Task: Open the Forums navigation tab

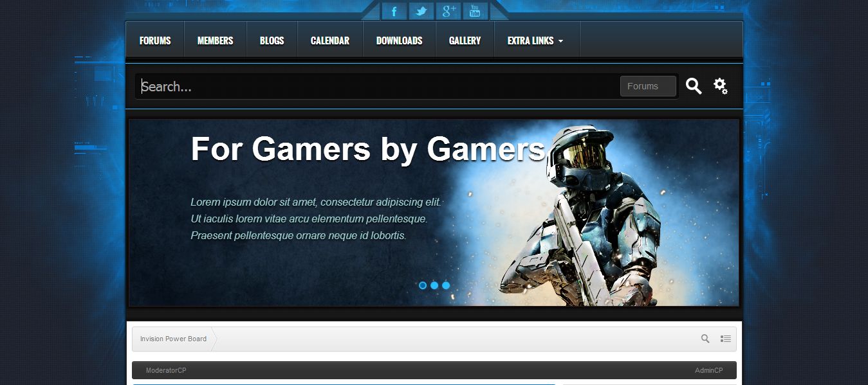Action: click(x=155, y=40)
